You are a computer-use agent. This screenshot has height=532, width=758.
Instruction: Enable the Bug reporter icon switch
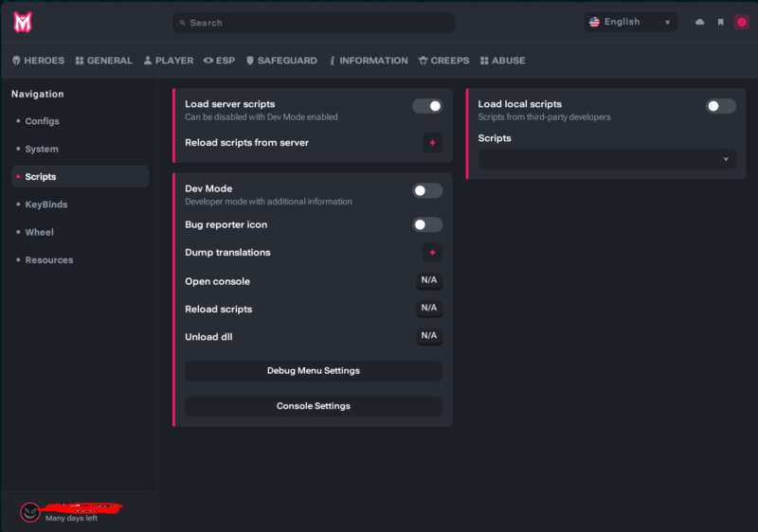click(427, 224)
